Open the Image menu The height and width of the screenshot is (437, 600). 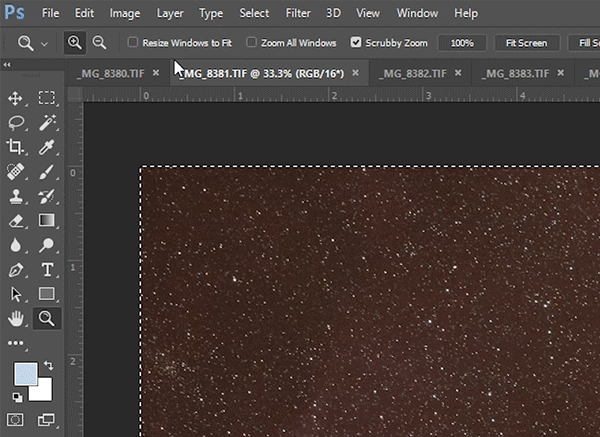125,13
